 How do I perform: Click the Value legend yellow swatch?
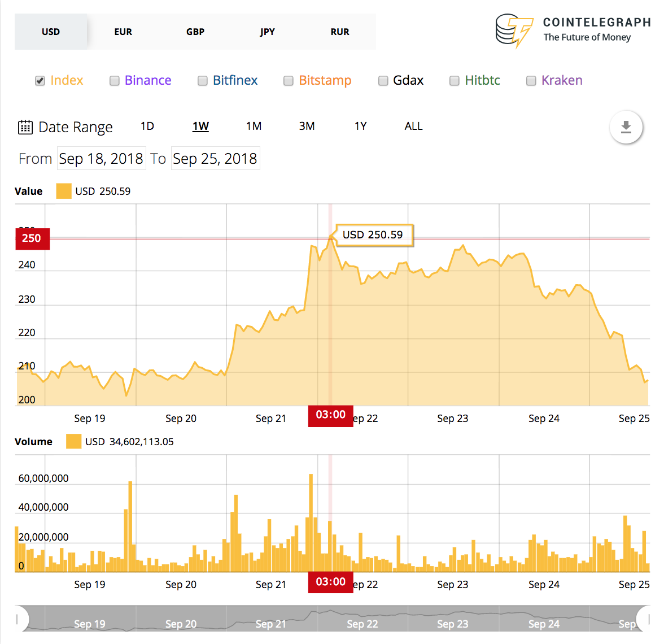[x=63, y=191]
